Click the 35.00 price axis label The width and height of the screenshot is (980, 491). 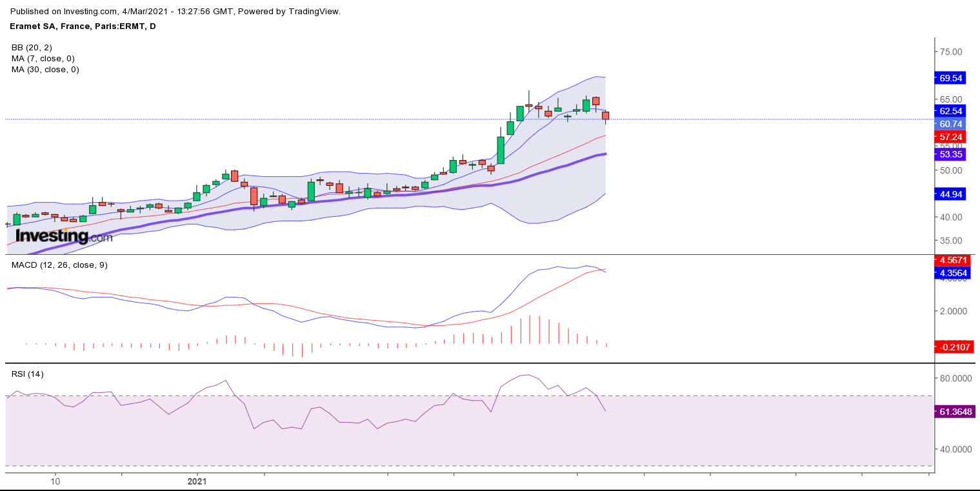951,241
